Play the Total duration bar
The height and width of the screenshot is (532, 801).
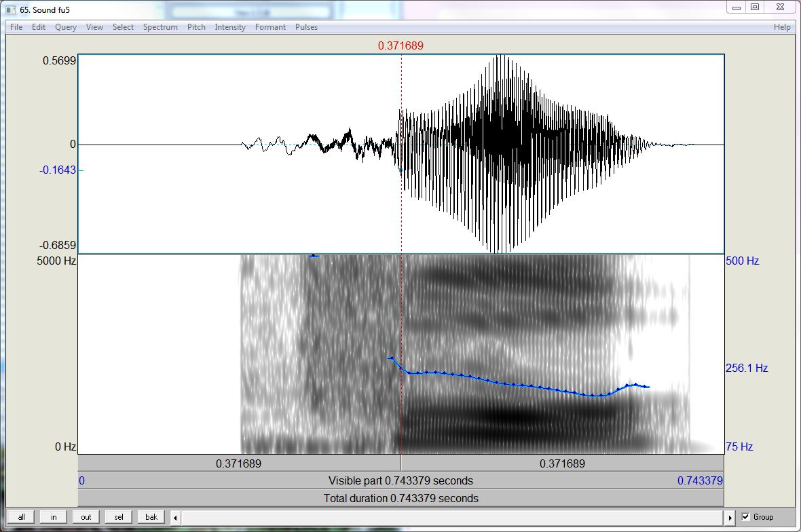401,498
